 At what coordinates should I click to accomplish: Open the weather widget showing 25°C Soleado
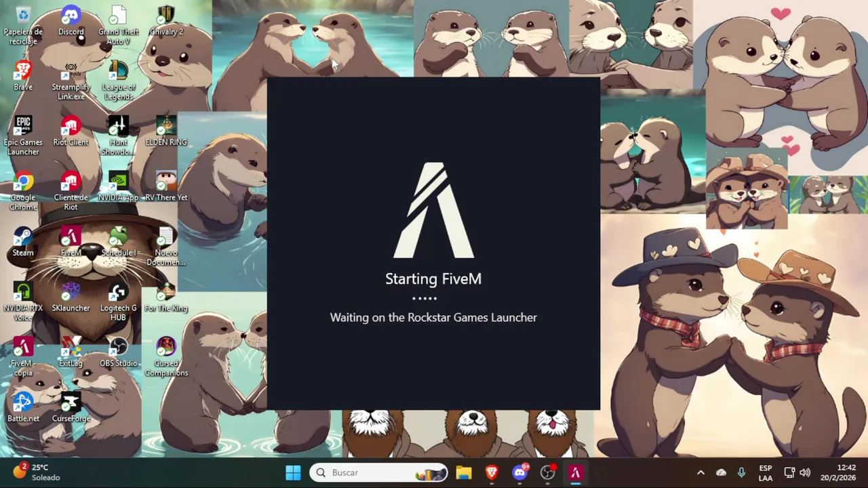[x=37, y=472]
